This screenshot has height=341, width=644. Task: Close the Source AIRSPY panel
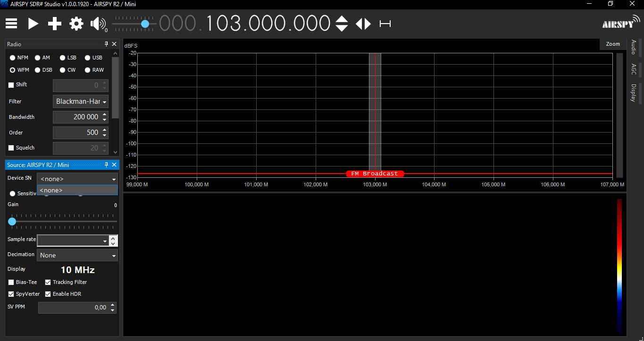pos(114,165)
